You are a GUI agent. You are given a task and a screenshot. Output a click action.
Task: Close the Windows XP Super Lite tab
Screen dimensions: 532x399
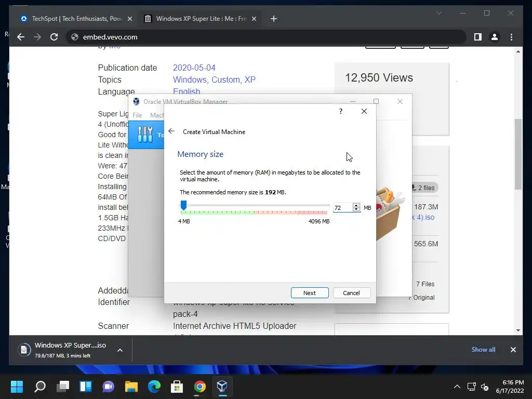point(254,19)
